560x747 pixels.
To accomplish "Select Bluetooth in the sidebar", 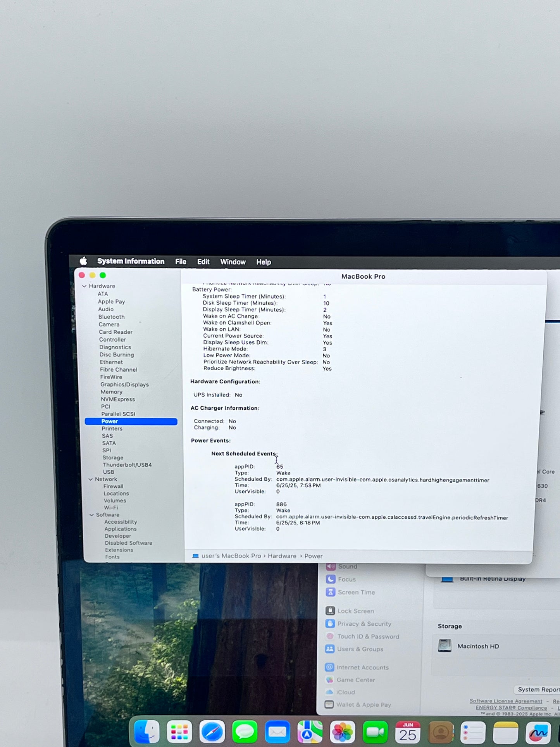I will pos(111,317).
